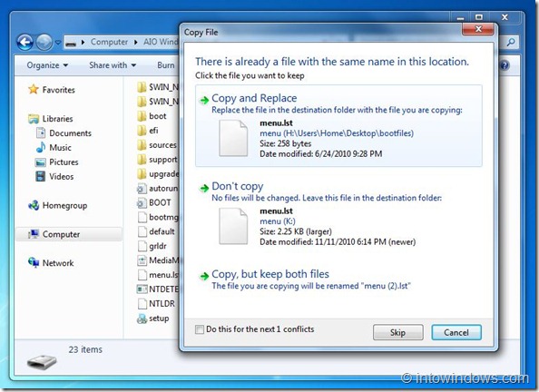Viewport: 539px width, 392px height.
Task: Select the BOOT settings file icon
Action: point(142,203)
